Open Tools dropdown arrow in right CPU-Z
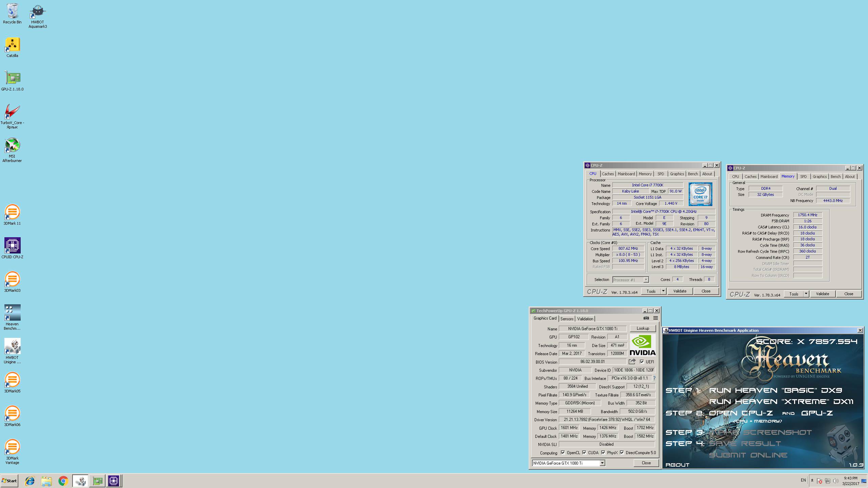868x488 pixels. (x=806, y=294)
